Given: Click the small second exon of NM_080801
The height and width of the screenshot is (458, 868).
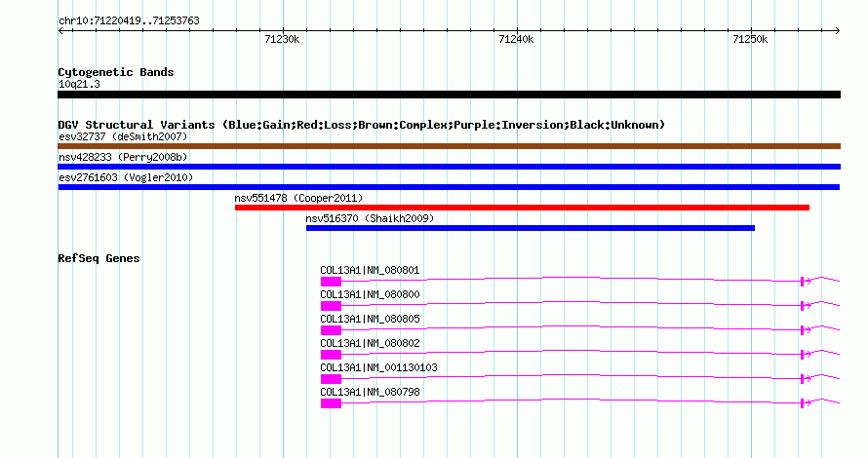Looking at the screenshot, I should 802,282.
